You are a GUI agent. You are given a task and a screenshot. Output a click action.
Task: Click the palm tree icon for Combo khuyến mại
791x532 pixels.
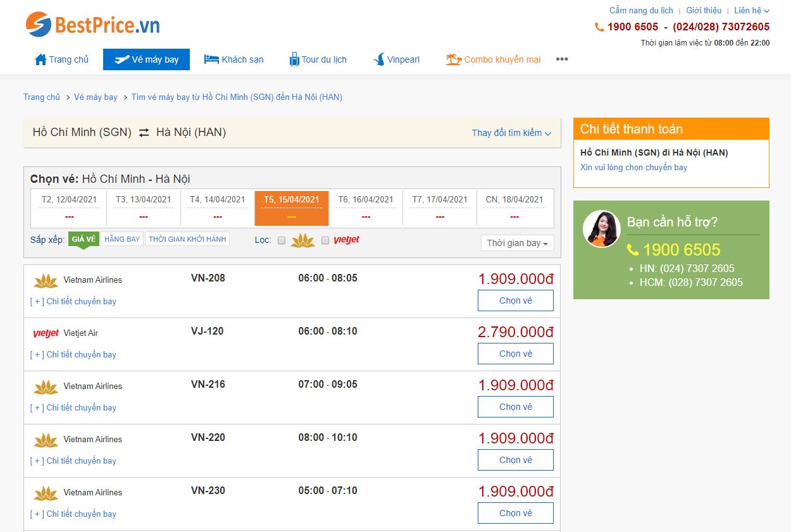pyautogui.click(x=453, y=59)
